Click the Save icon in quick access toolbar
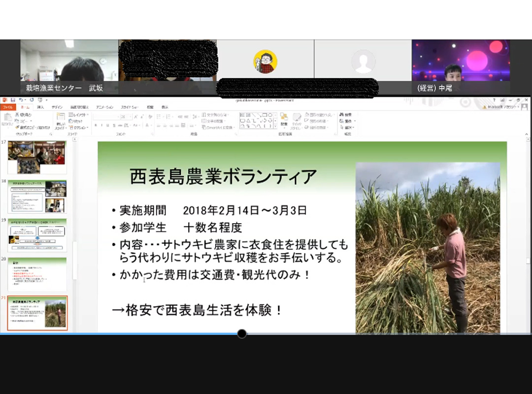 (13, 100)
